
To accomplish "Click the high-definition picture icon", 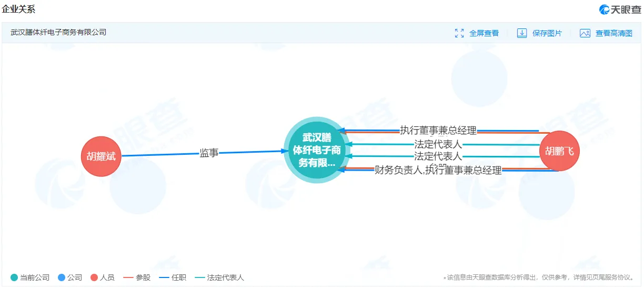I will coord(585,33).
